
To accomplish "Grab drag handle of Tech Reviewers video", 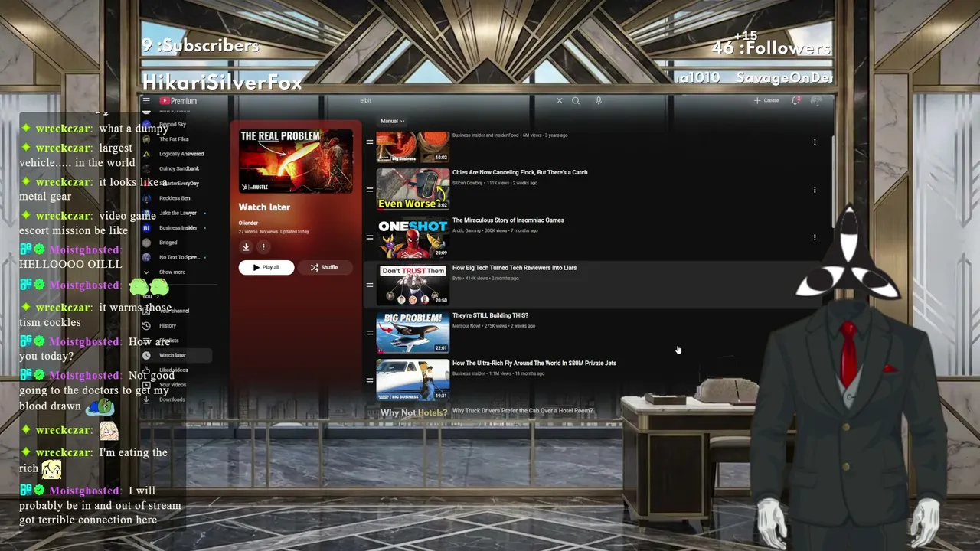I will (x=370, y=285).
